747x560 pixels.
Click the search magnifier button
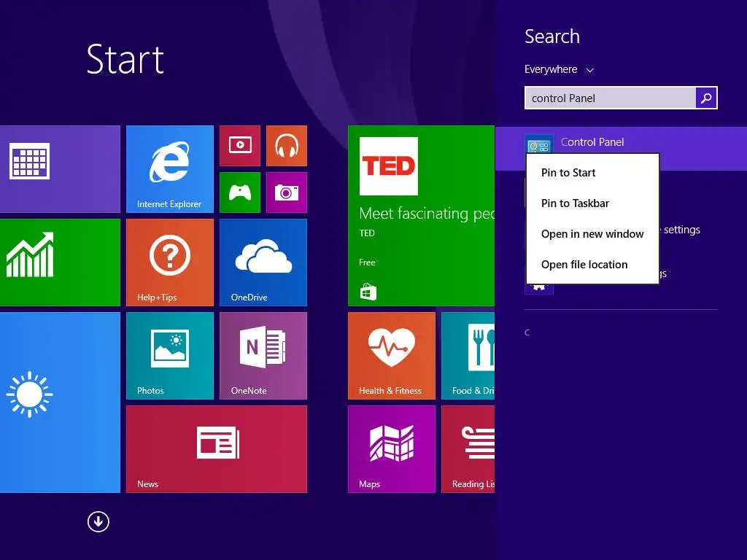(x=706, y=98)
